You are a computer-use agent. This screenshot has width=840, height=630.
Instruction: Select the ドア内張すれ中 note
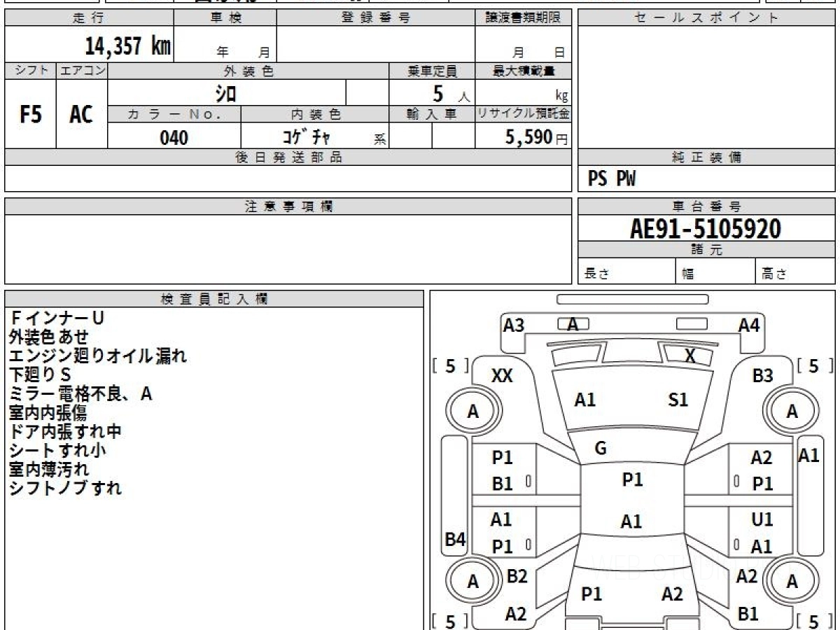click(66, 432)
